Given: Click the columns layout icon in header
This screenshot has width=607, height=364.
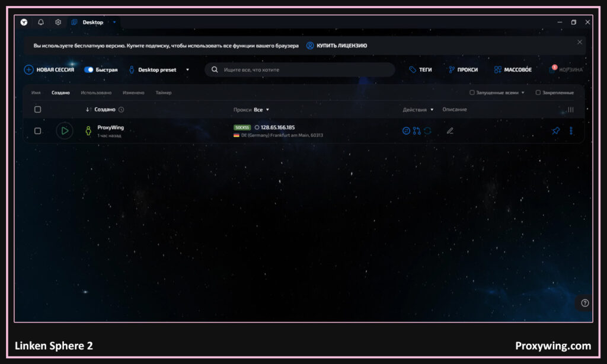Looking at the screenshot, I should 571,110.
